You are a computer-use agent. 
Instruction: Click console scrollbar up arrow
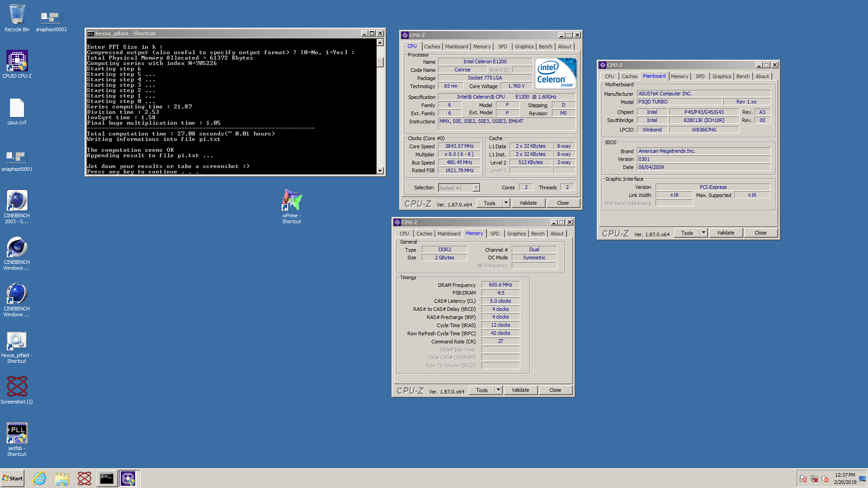(x=380, y=42)
